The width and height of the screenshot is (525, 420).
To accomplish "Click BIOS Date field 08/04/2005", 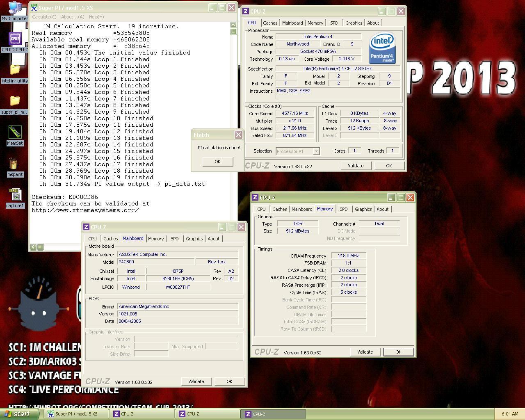I will pyautogui.click(x=178, y=322).
